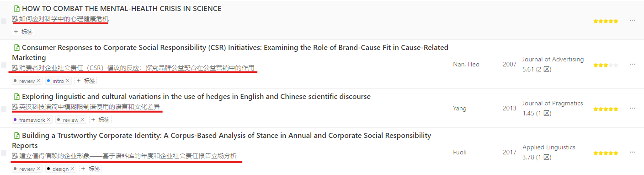Click PDF icon of Building a Trustworthy paper
The height and width of the screenshot is (175, 644).
(x=17, y=136)
